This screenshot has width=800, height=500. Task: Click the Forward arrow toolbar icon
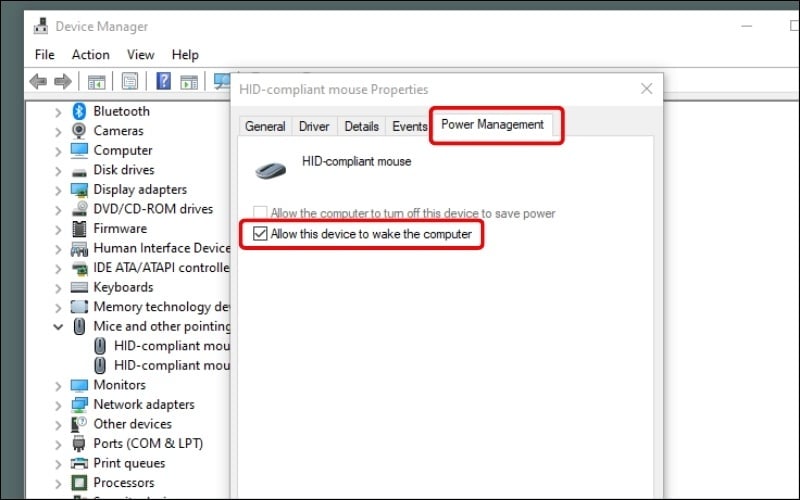click(62, 81)
